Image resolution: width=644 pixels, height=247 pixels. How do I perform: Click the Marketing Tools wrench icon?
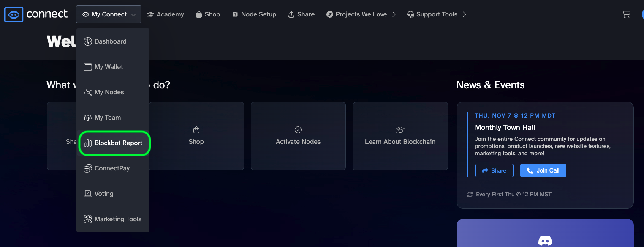(x=88, y=219)
